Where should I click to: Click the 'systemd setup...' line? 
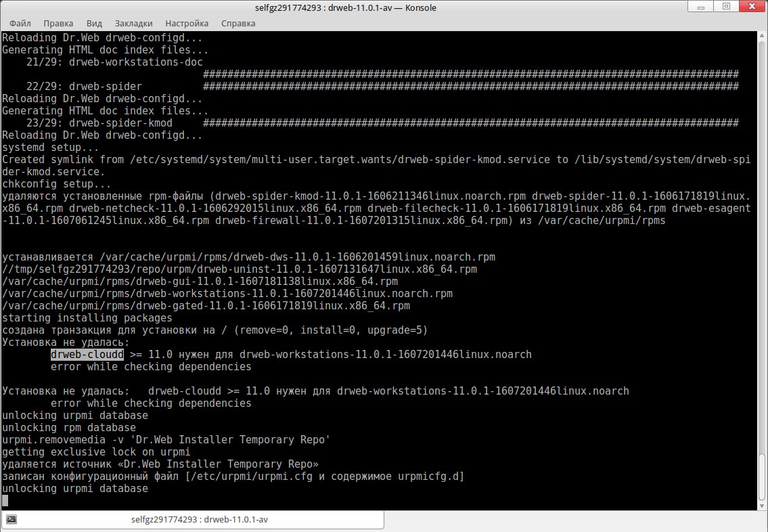click(51, 148)
